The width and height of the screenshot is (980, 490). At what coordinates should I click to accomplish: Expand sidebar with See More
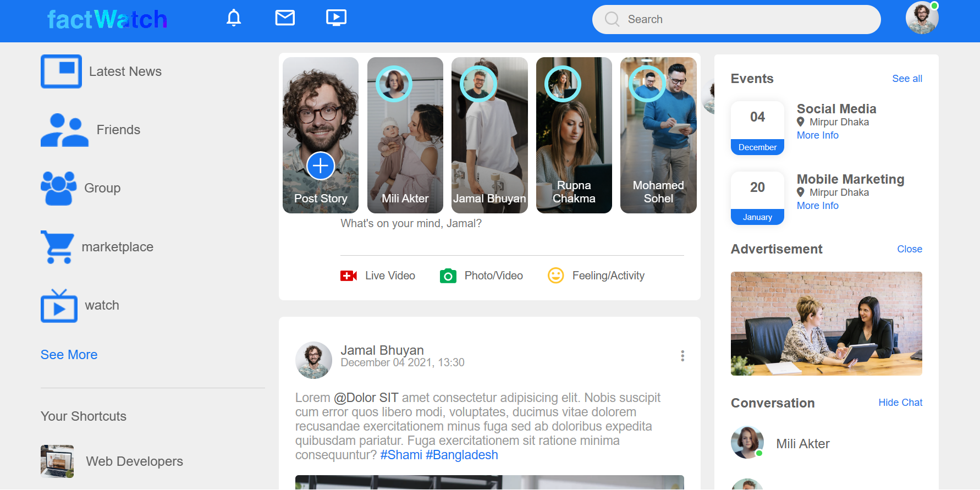[69, 355]
